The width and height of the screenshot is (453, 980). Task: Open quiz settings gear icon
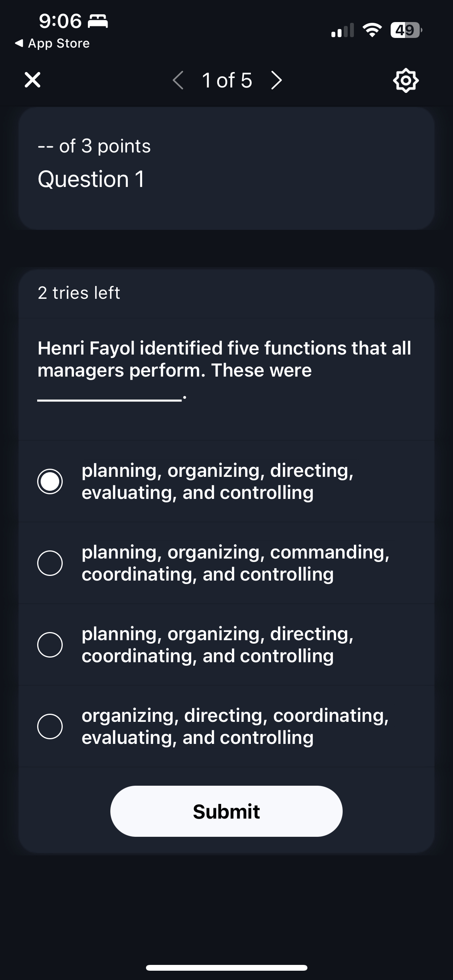coord(405,81)
